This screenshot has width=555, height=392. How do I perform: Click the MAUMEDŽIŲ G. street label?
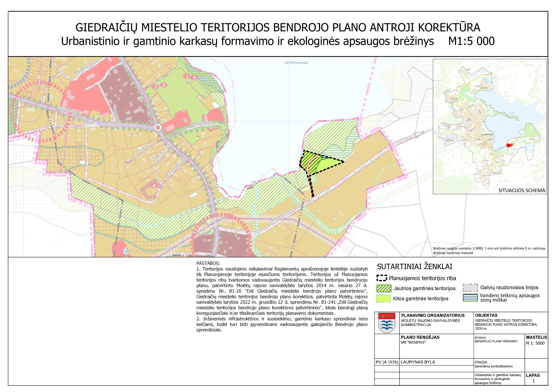tap(86, 67)
